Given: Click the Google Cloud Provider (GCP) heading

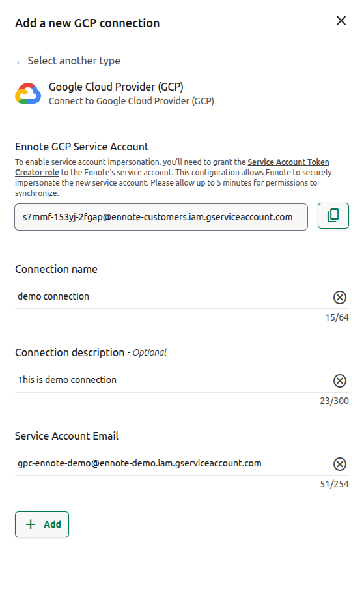Looking at the screenshot, I should pyautogui.click(x=116, y=87).
